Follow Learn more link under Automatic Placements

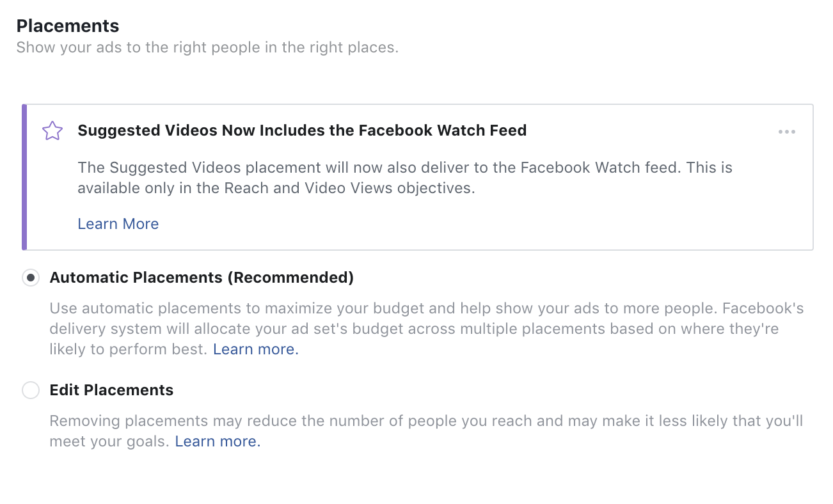coord(256,349)
